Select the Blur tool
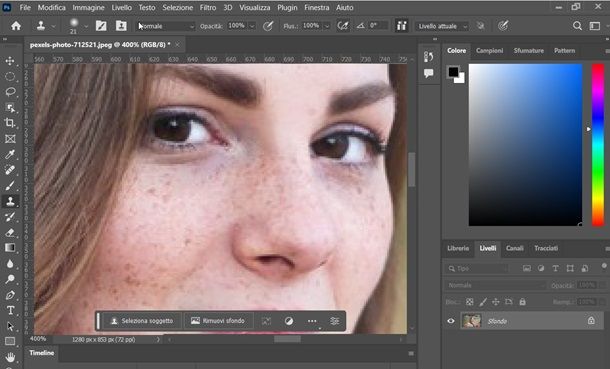The image size is (610, 369). 10,264
